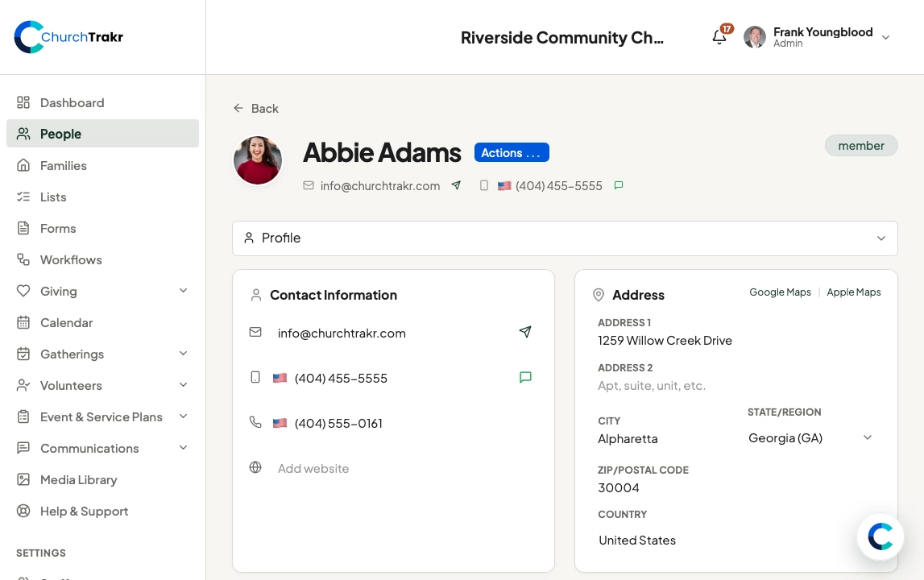Expand the Profile section dropdown
924x580 pixels.
[565, 238]
